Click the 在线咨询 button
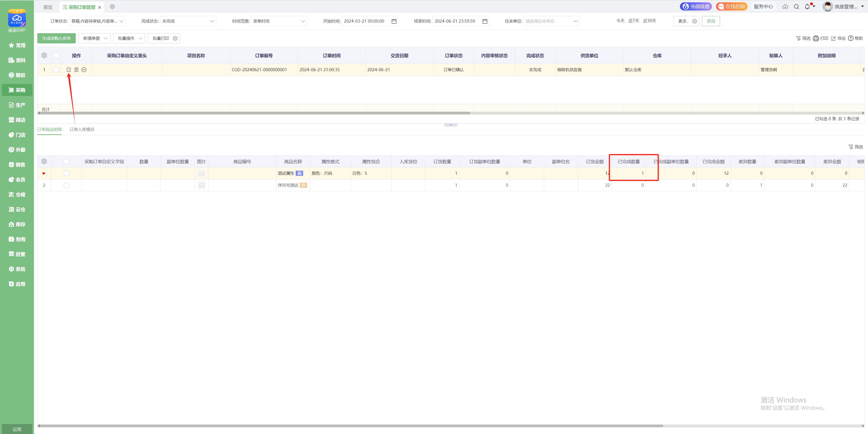Screen dimensions: 868x434 click(731, 6)
